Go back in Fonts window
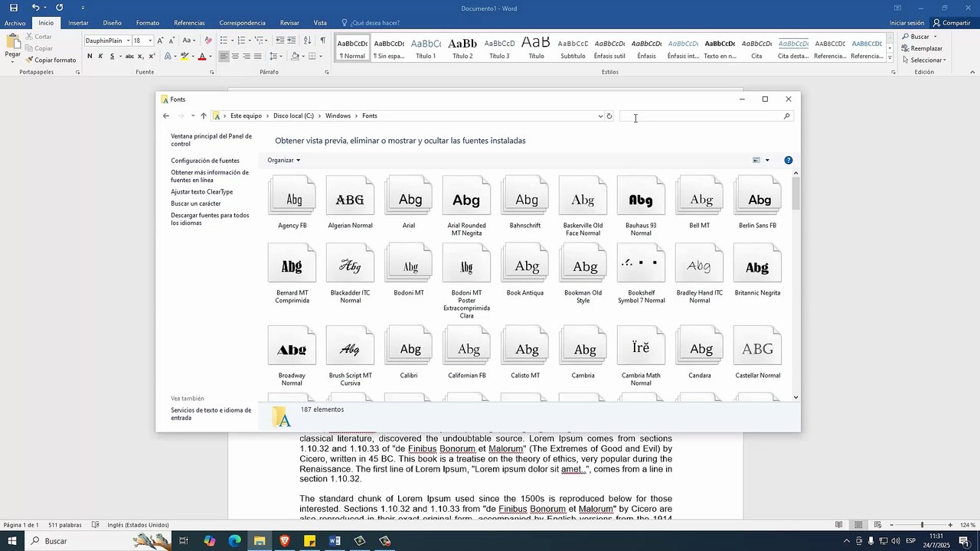The width and height of the screenshot is (980, 551). [x=166, y=116]
